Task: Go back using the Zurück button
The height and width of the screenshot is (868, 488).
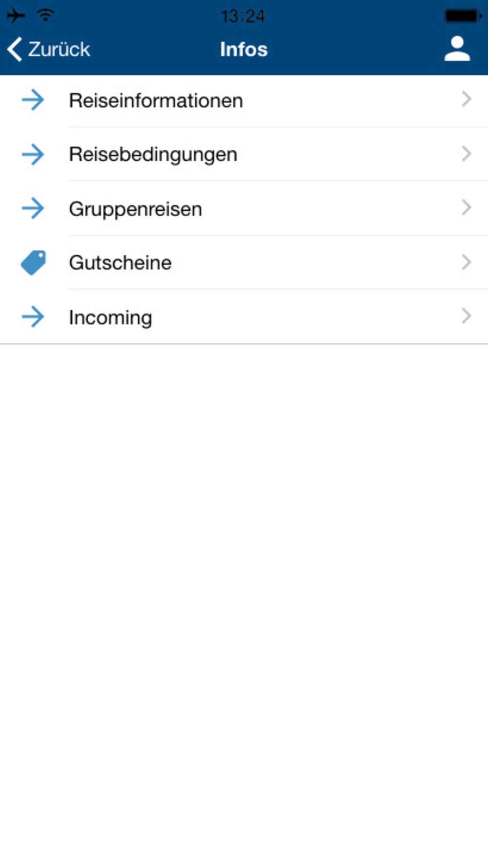Action: coord(48,49)
